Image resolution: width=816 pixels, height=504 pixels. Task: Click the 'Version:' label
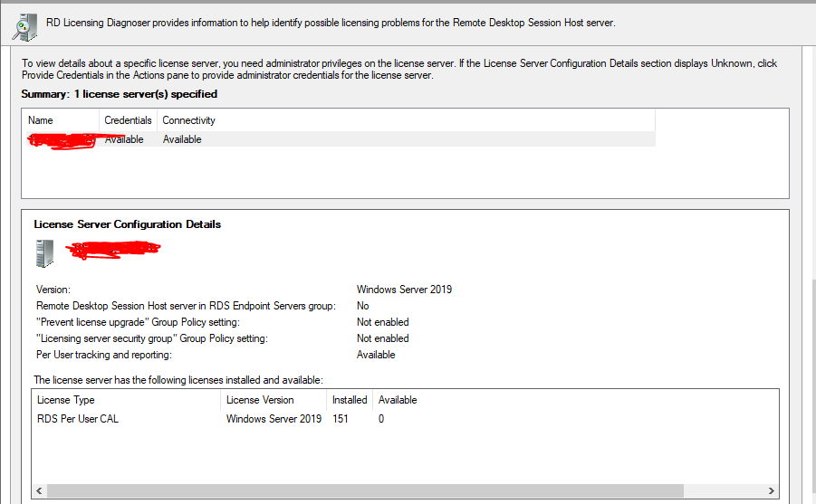(53, 290)
